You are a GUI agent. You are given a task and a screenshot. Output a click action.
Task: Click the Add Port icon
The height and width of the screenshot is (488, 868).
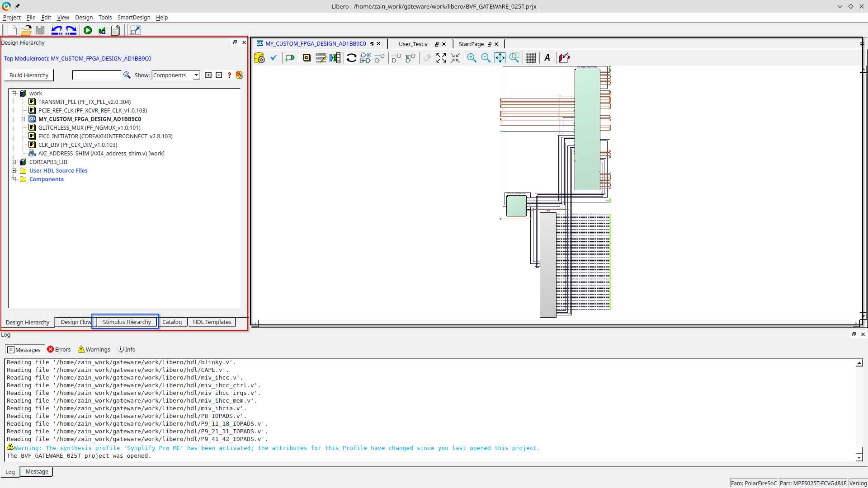(289, 58)
